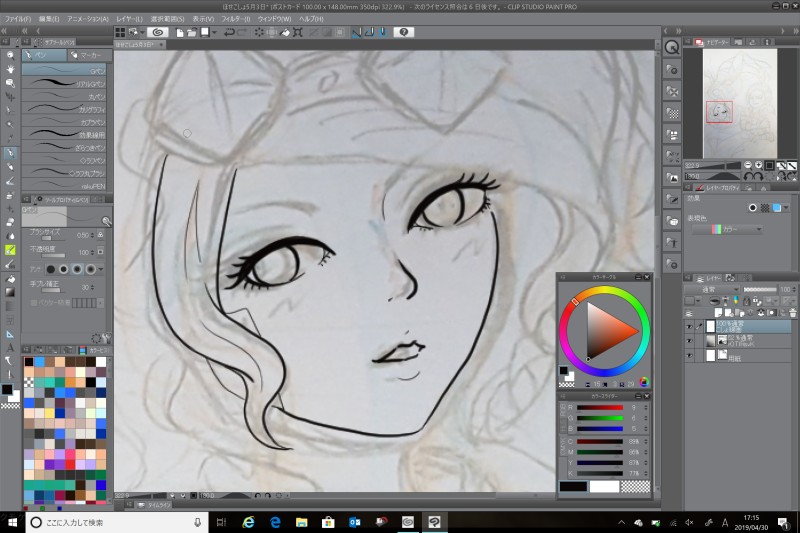The width and height of the screenshot is (800, 533).
Task: Select the Text tool
Action: tap(10, 348)
